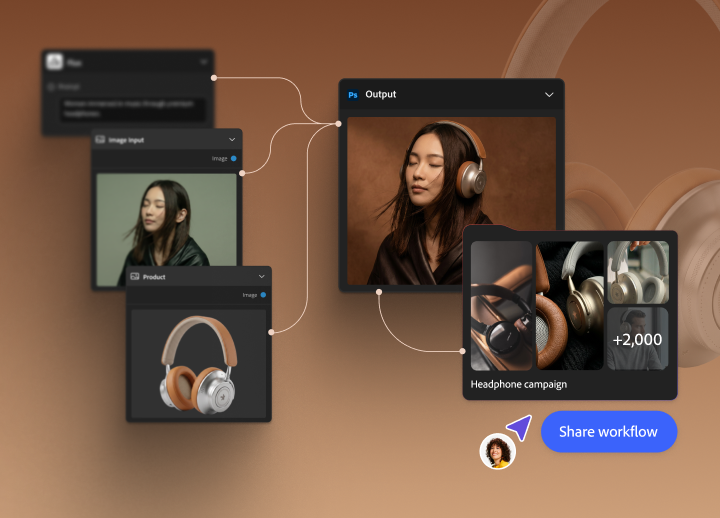Select the Image Input node output connector dot
The height and width of the screenshot is (518, 720).
coord(242,173)
